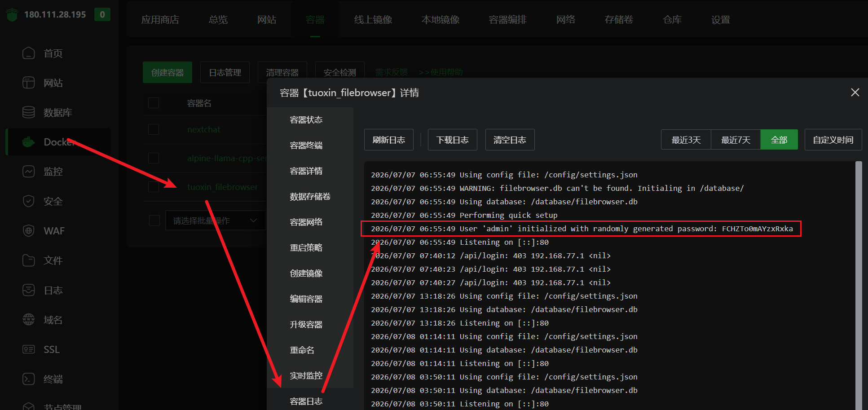Switch to the 应用商店 tab
The height and width of the screenshot is (410, 868).
pyautogui.click(x=160, y=20)
